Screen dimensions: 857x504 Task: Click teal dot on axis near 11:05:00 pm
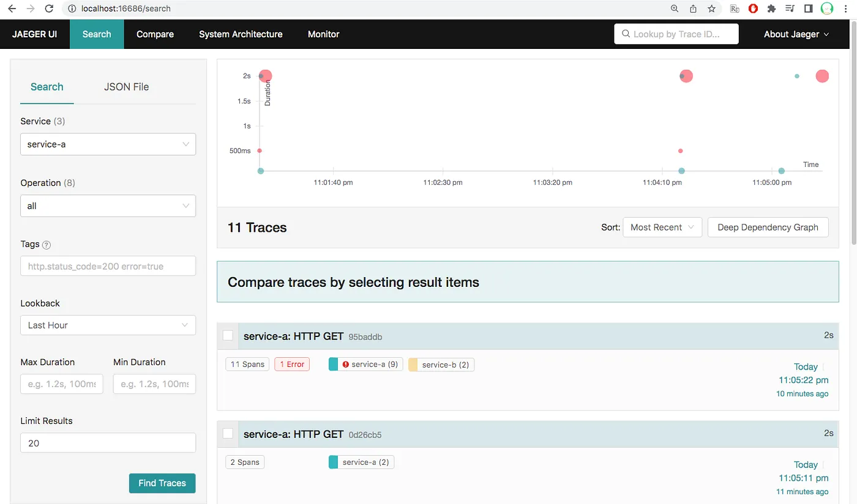(782, 171)
